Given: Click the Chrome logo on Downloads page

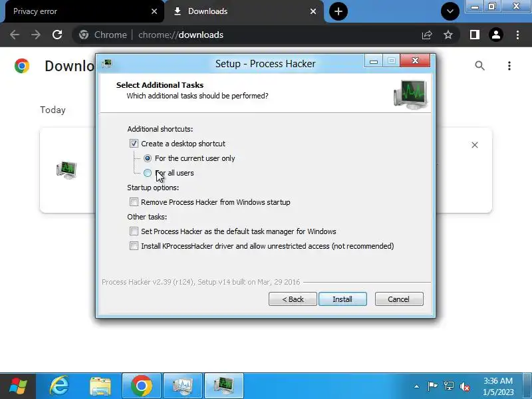Looking at the screenshot, I should (x=22, y=65).
